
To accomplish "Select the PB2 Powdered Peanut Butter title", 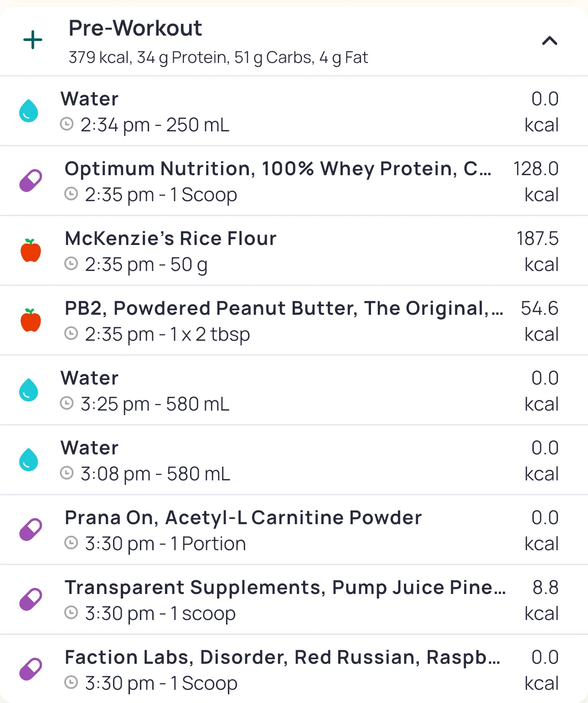I will coord(284,308).
